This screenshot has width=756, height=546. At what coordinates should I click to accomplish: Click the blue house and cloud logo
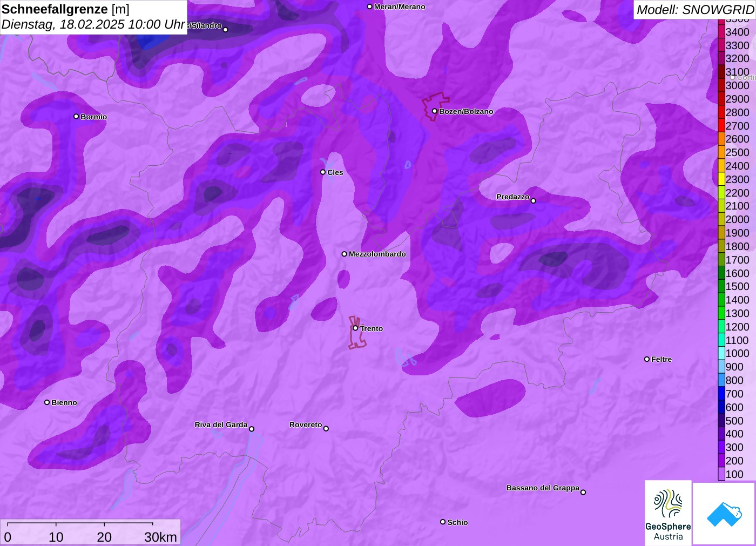tap(724, 514)
